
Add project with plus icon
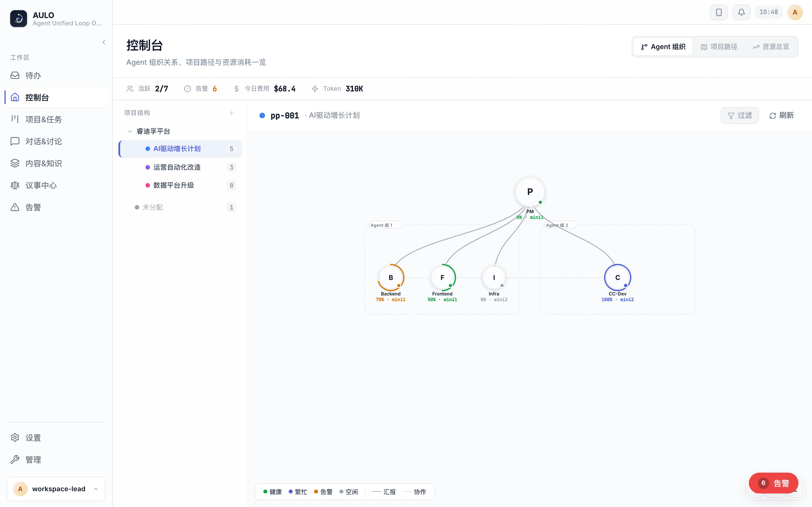tap(231, 113)
